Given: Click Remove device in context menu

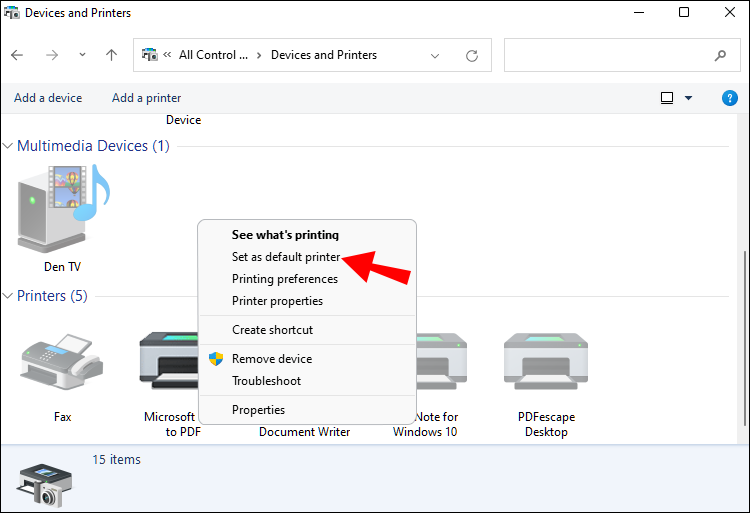Looking at the screenshot, I should [x=272, y=359].
